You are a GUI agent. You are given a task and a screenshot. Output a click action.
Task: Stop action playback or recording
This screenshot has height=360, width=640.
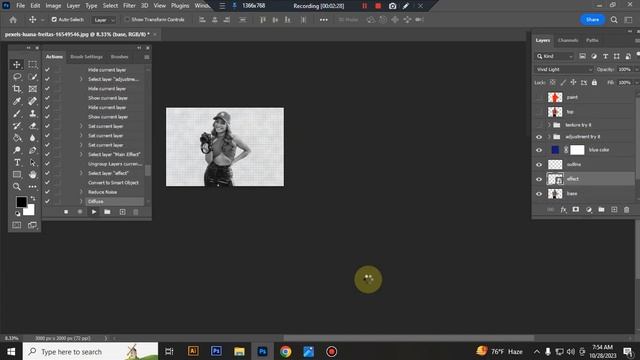click(66, 212)
